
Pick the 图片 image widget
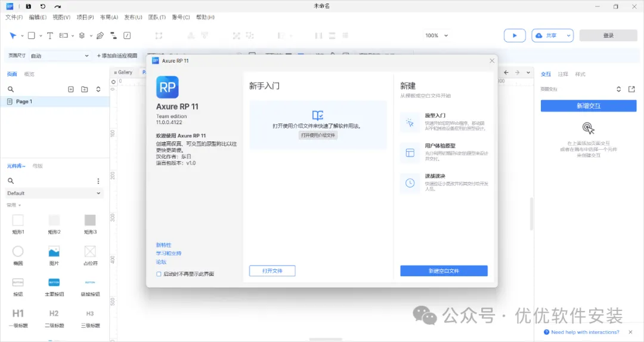[54, 255]
